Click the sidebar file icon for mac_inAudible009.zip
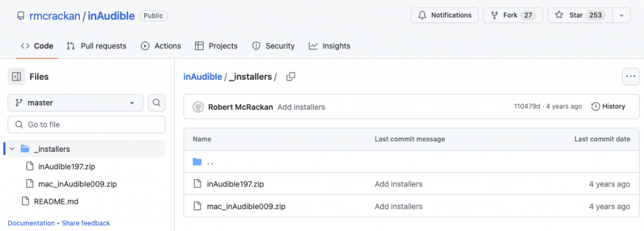 click(30, 184)
